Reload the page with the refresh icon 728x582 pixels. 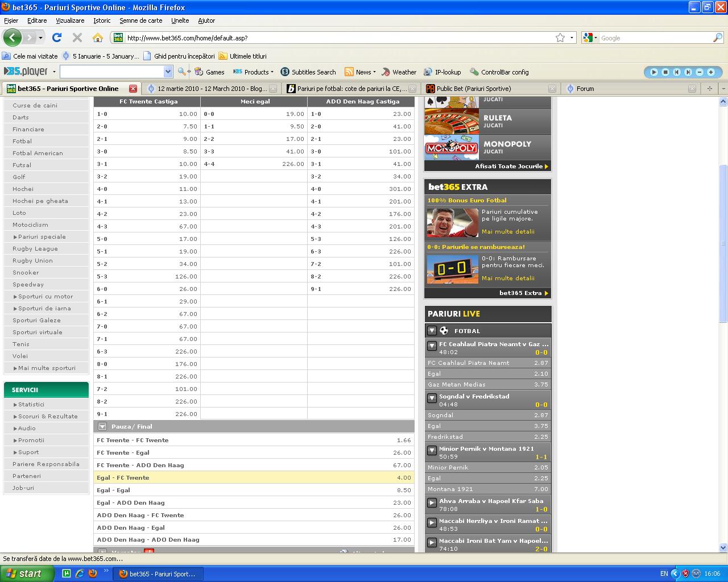click(x=56, y=38)
